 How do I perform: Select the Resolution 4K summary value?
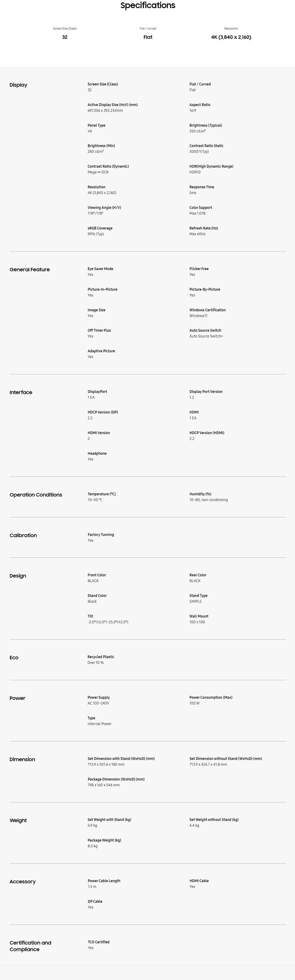[x=231, y=37]
